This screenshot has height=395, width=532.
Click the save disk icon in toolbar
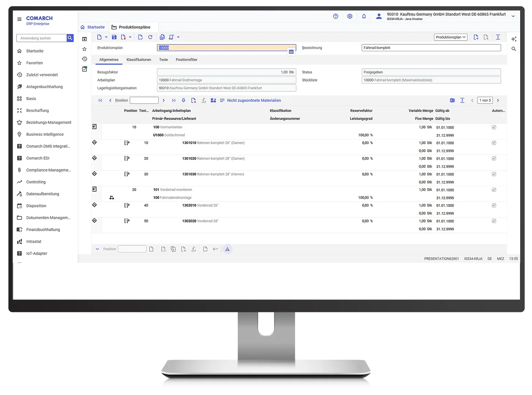(114, 37)
